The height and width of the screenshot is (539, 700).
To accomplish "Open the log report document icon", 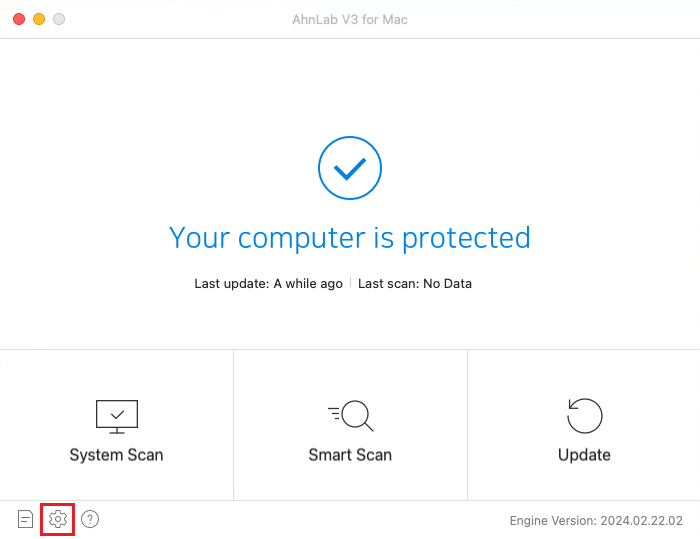I will 25,519.
